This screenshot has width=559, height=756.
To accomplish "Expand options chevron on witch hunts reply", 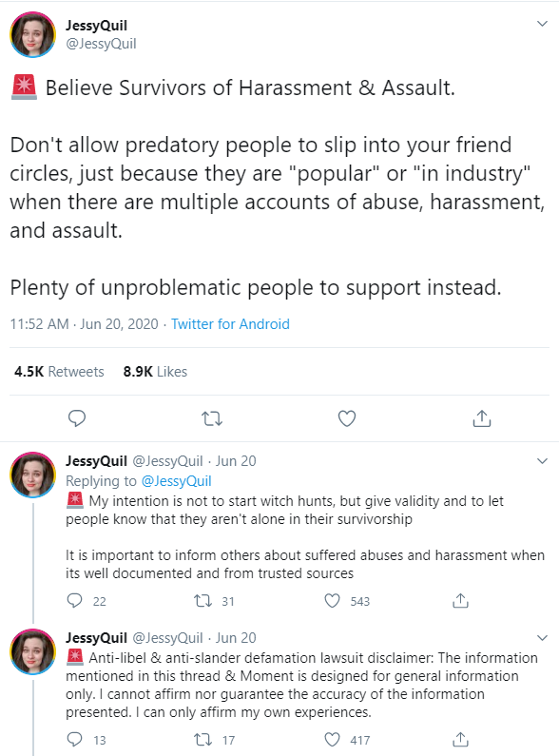I will pos(542,461).
